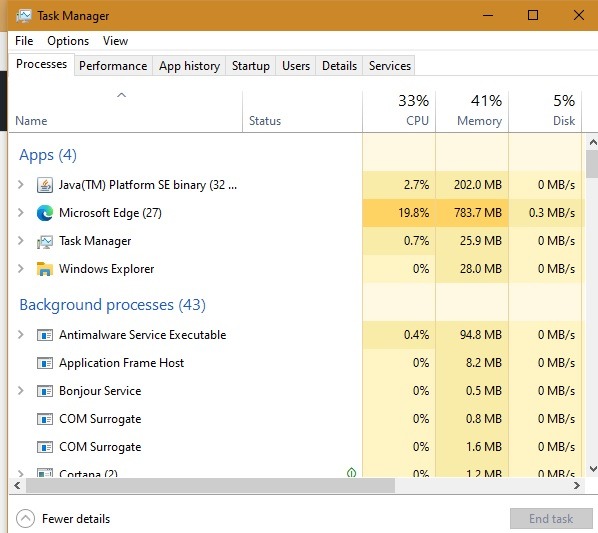Select the Application Frame Host row name

point(121,363)
